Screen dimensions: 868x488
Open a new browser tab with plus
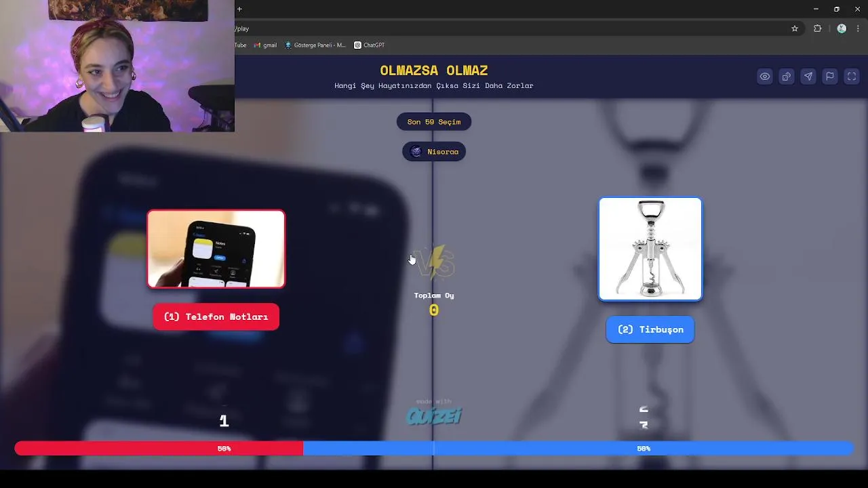239,9
